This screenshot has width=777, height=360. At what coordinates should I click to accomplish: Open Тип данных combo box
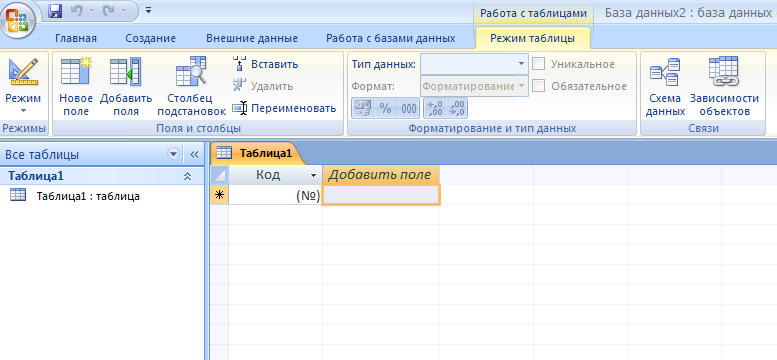(474, 64)
